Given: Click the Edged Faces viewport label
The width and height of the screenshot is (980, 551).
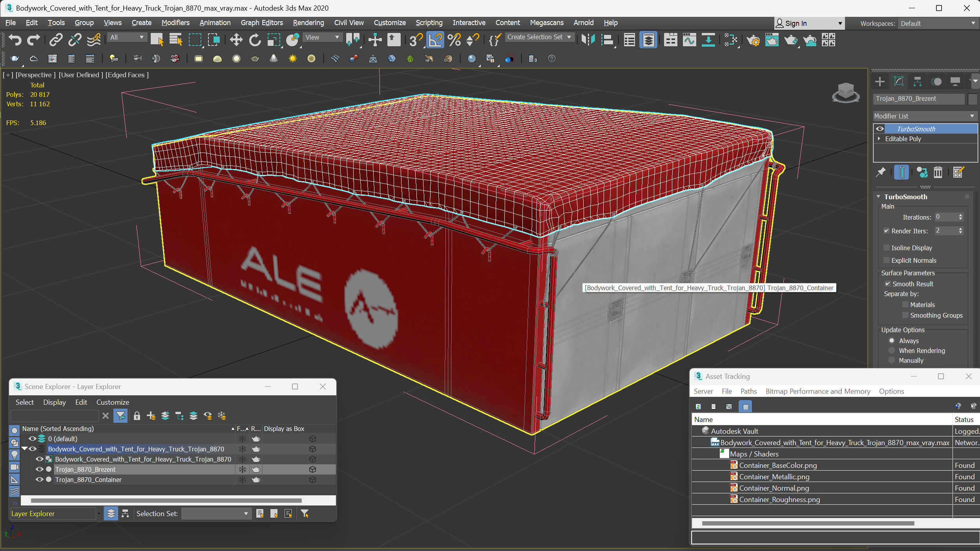Looking at the screenshot, I should pos(127,75).
